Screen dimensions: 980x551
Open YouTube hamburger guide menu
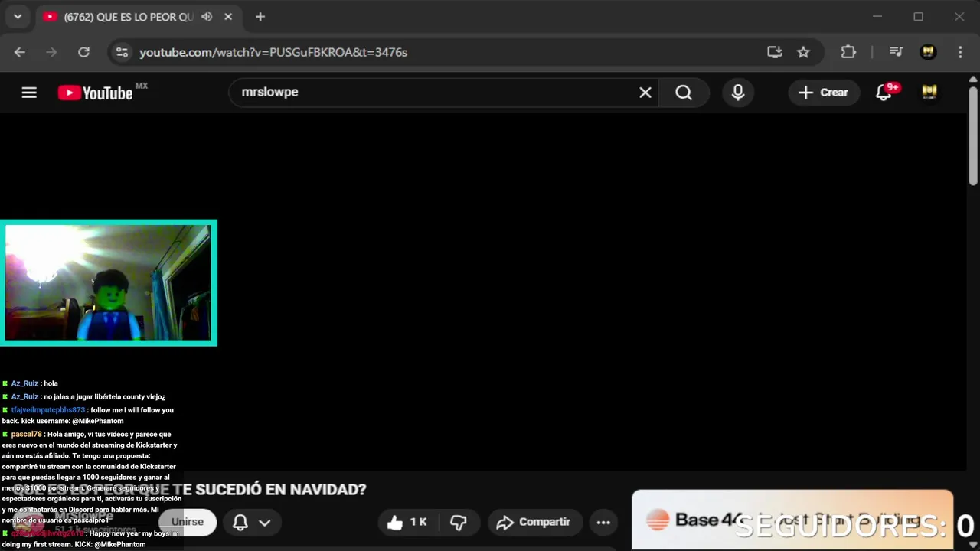click(29, 93)
